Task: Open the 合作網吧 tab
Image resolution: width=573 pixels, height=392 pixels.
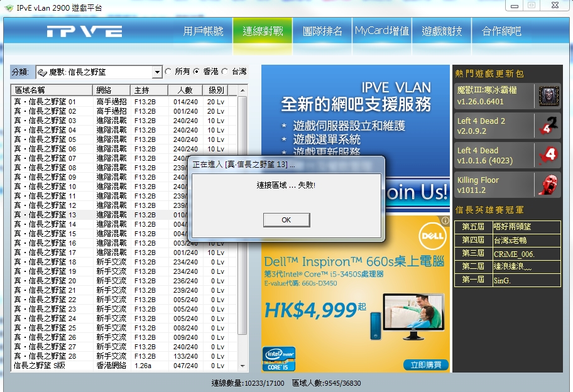Action: pos(501,31)
